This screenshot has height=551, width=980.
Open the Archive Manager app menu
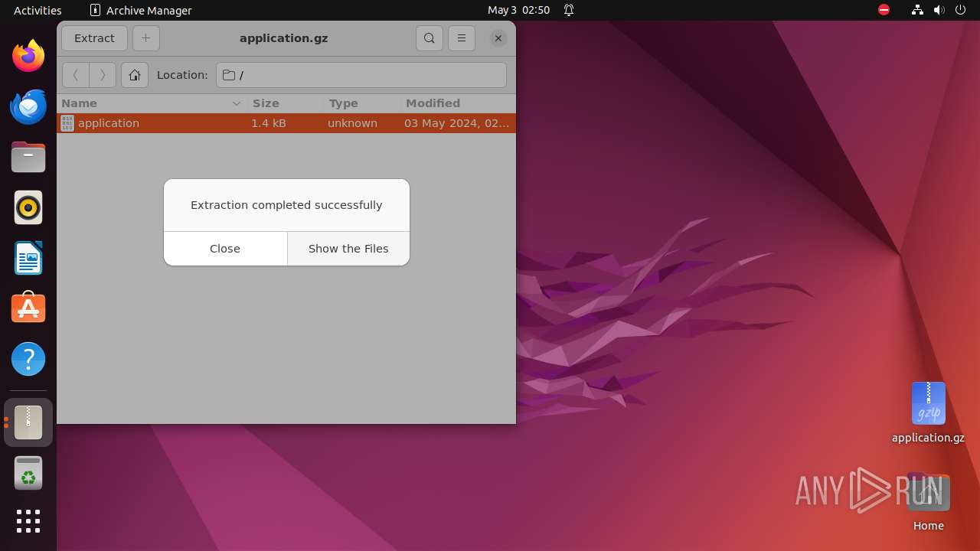[x=141, y=10]
